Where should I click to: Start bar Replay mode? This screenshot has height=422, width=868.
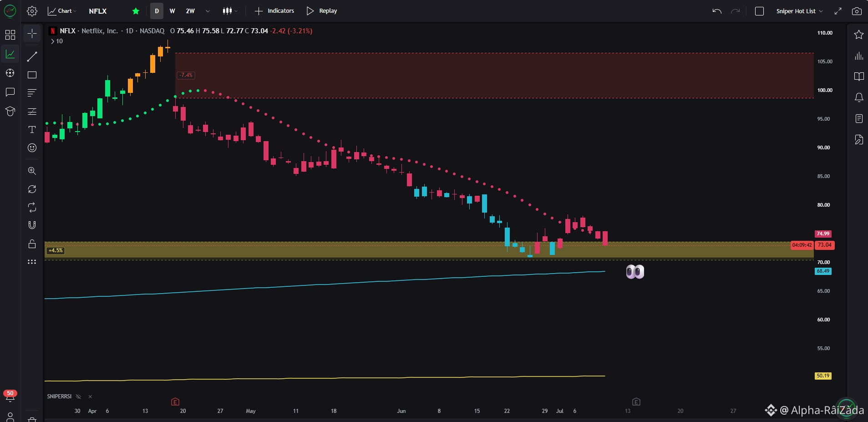coord(321,11)
